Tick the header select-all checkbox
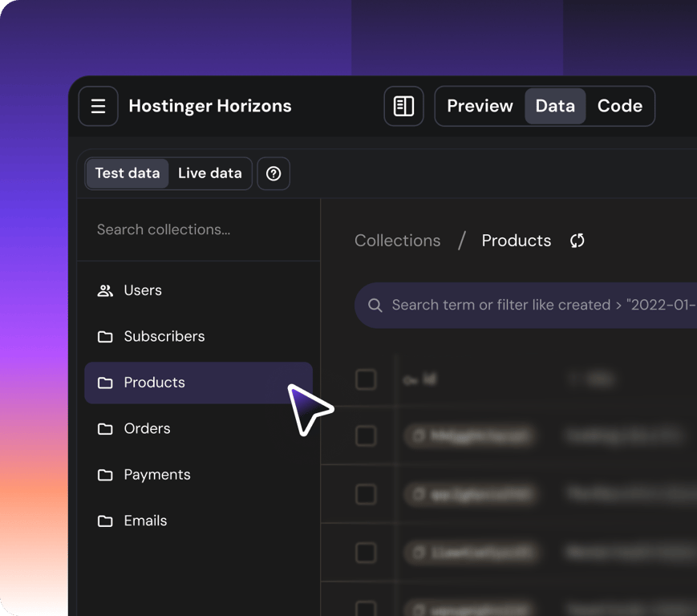This screenshot has height=616, width=697. coord(366,379)
